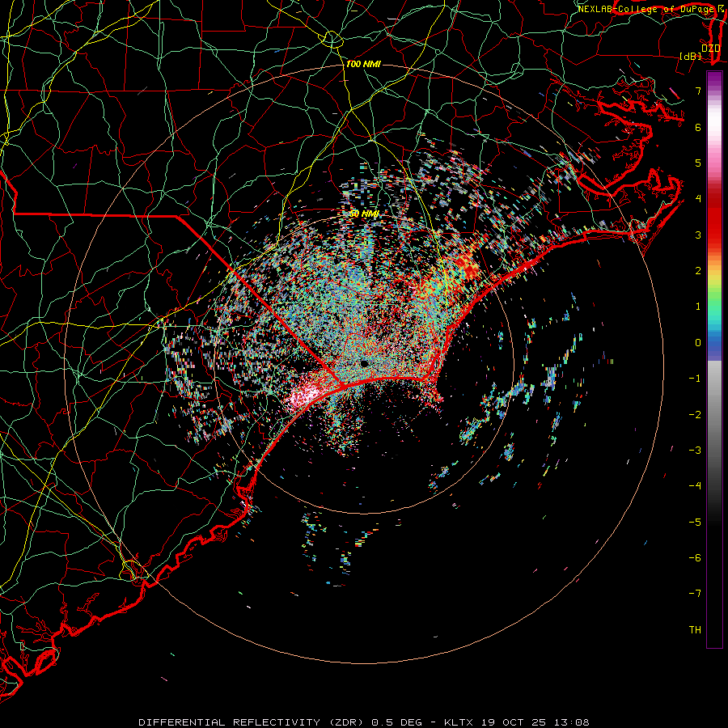Click the 4 value on the dB scale
The height and width of the screenshot is (728, 728).
coord(698,199)
